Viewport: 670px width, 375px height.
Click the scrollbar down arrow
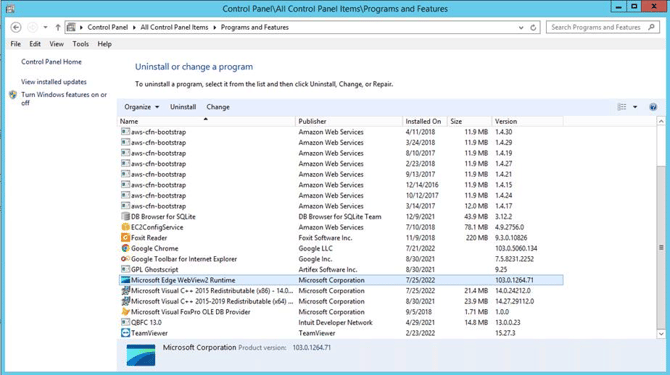click(x=661, y=334)
